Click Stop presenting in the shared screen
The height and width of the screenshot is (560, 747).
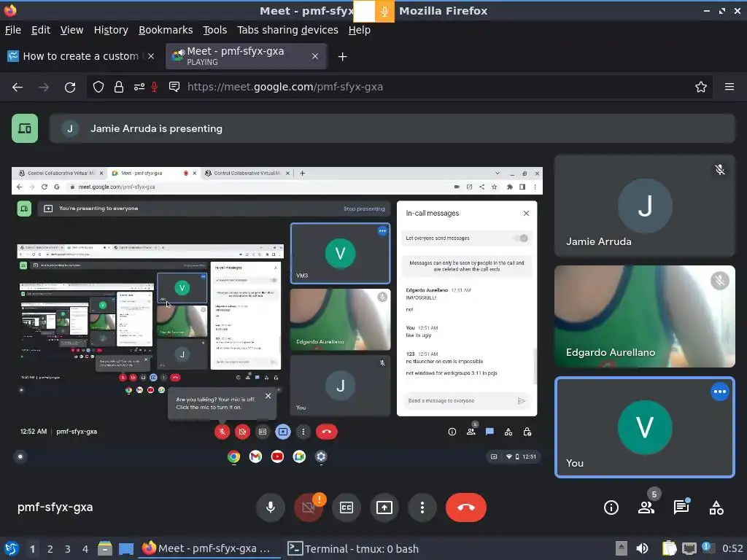[364, 209]
